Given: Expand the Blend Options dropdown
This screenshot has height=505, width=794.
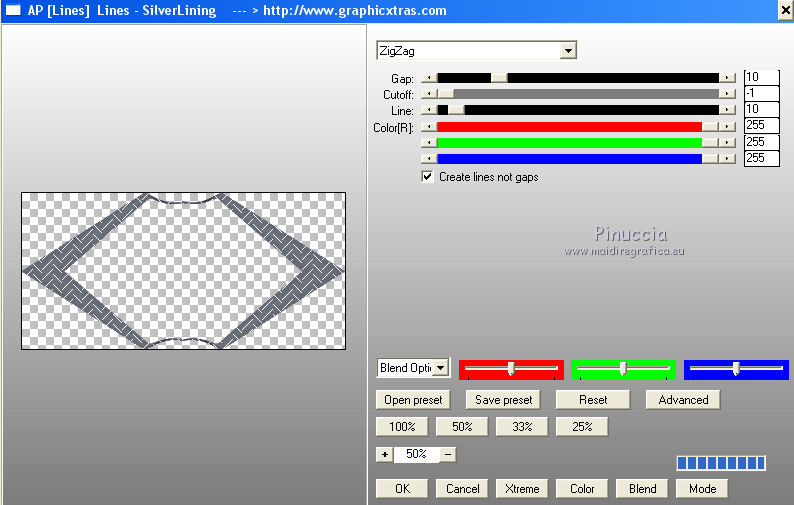Looking at the screenshot, I should (441, 368).
